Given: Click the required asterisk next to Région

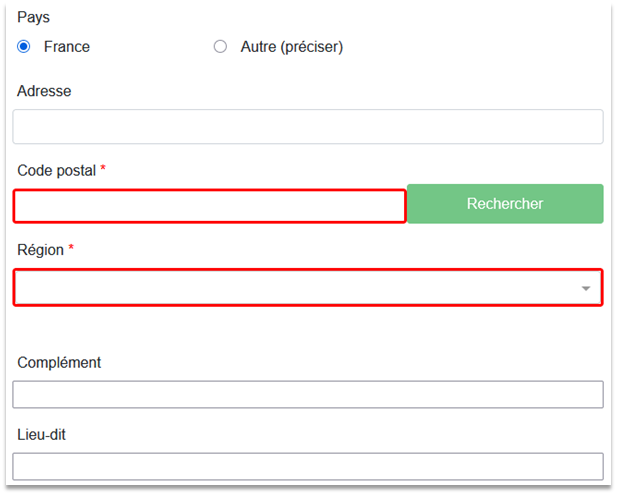Looking at the screenshot, I should [71, 250].
